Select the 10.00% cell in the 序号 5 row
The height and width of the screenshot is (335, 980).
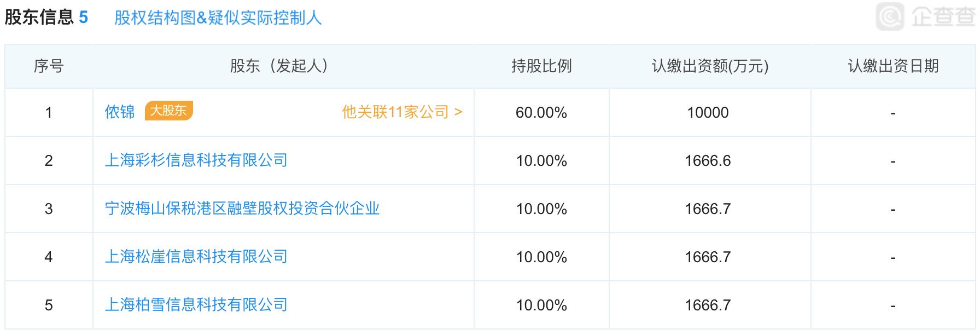[541, 305]
